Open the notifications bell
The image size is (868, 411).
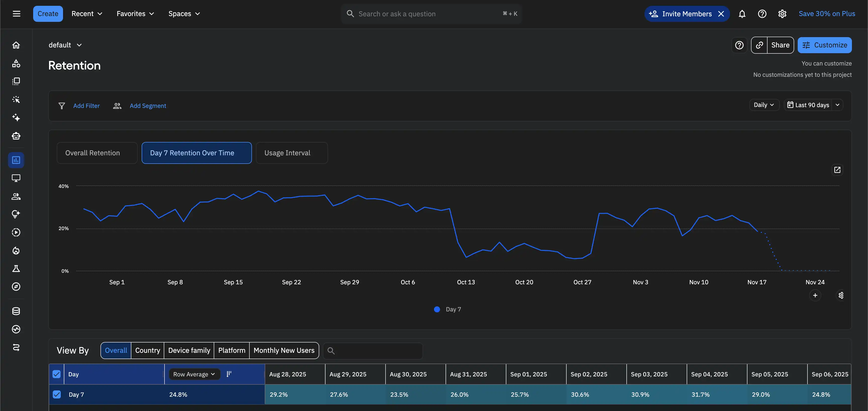click(742, 14)
